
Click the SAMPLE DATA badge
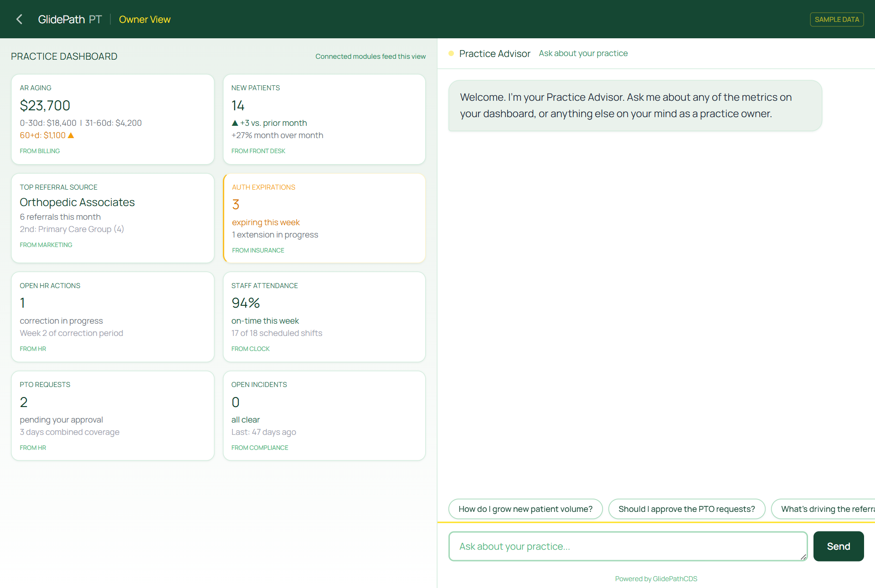pyautogui.click(x=837, y=19)
